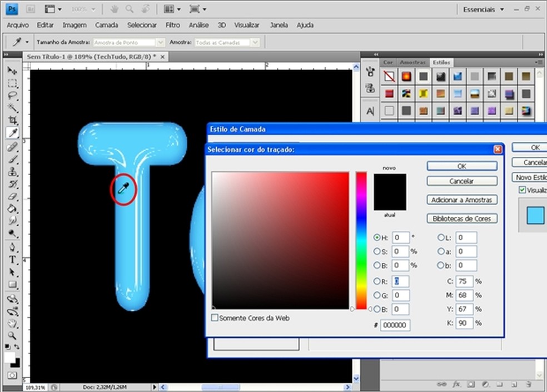Pick the Crop tool in toolbox
The image size is (547, 392).
[12, 121]
